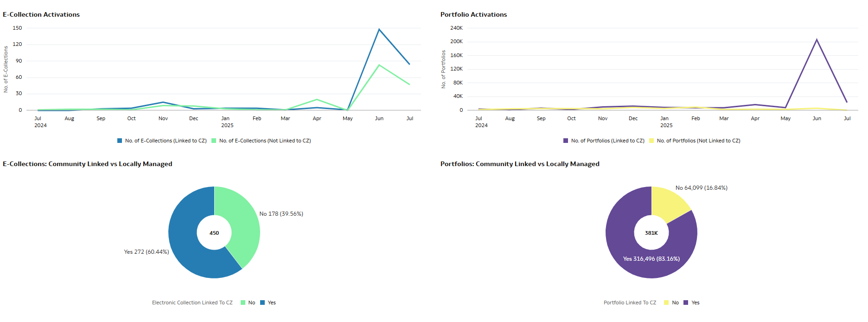
Task: Click 'E-Collection Activations' chart title
Action: [41, 14]
